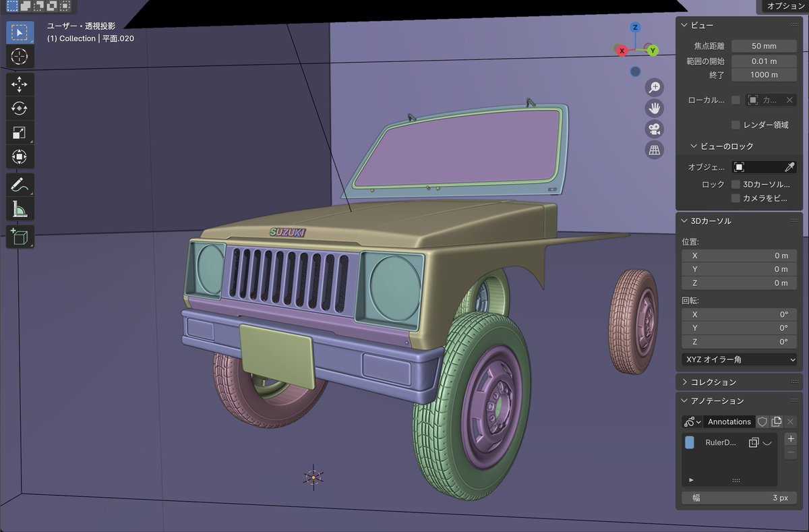The width and height of the screenshot is (809, 532).
Task: Select the Add Cube tool
Action: pyautogui.click(x=20, y=237)
